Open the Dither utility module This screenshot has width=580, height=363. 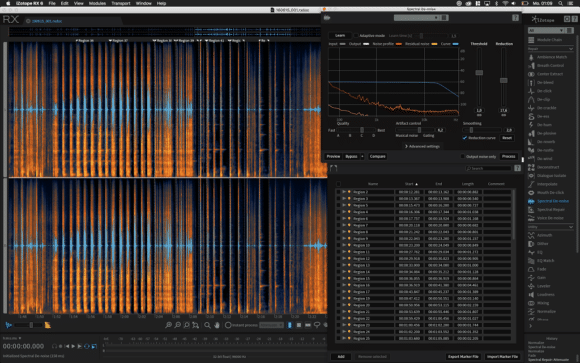(x=539, y=244)
